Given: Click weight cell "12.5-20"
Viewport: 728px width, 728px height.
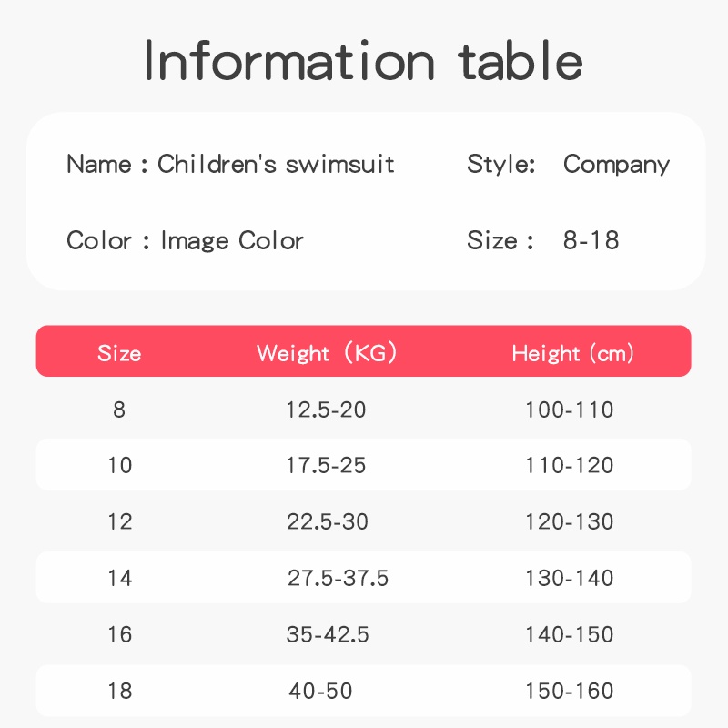Looking at the screenshot, I should (x=326, y=409).
